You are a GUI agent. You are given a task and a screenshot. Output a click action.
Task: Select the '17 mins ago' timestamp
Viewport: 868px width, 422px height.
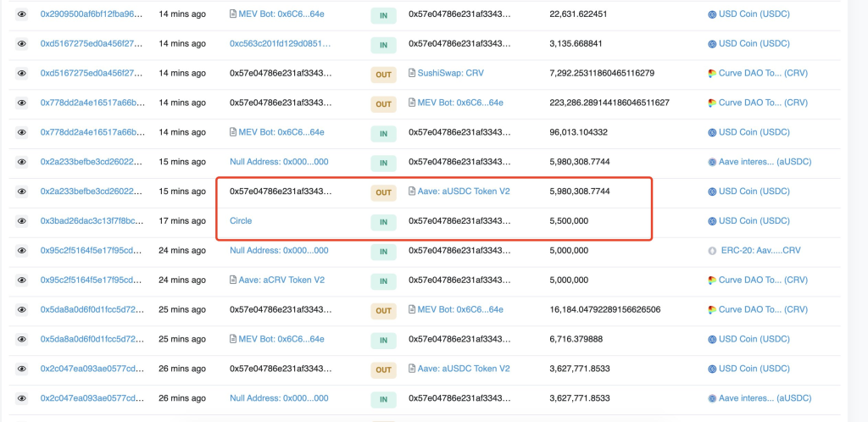(x=182, y=220)
